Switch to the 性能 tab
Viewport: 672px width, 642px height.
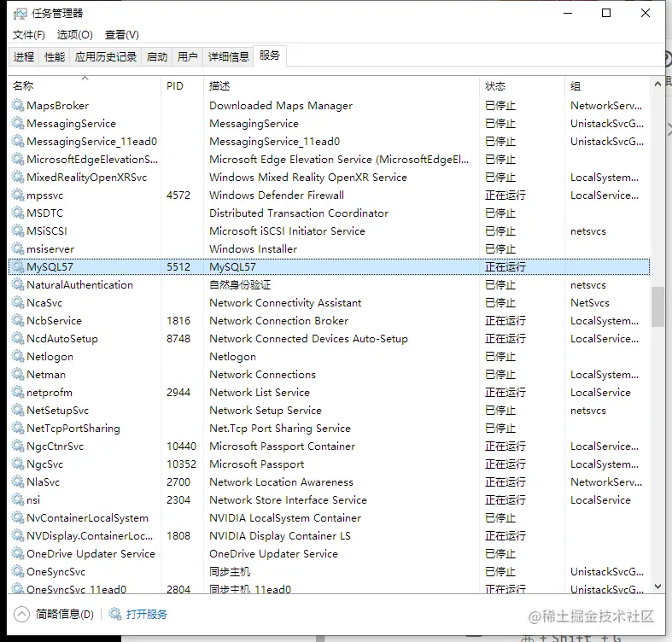coord(55,56)
